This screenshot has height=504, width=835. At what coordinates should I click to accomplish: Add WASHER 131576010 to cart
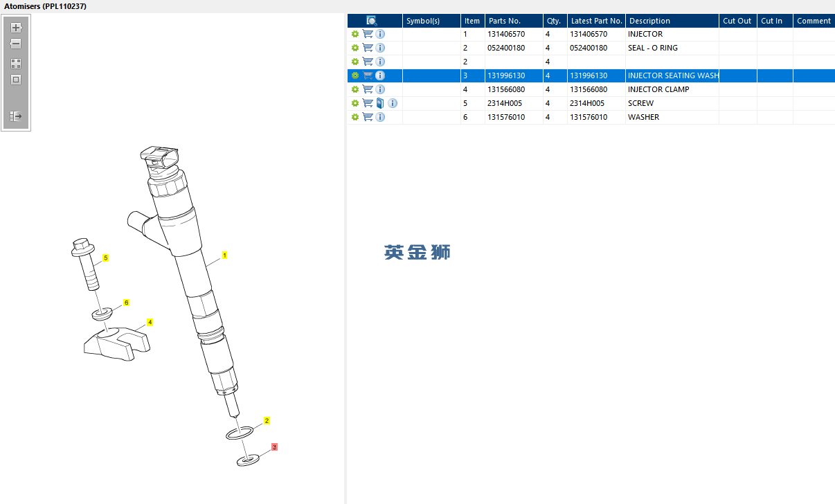tap(368, 117)
